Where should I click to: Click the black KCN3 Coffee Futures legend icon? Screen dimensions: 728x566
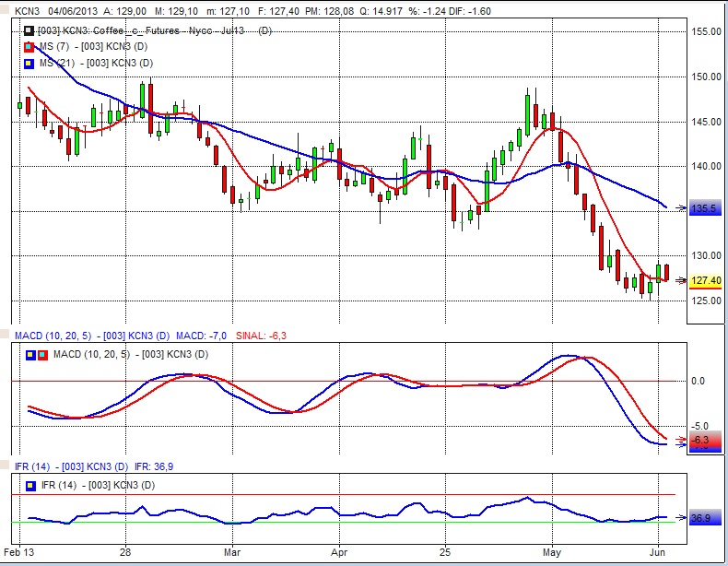point(28,31)
